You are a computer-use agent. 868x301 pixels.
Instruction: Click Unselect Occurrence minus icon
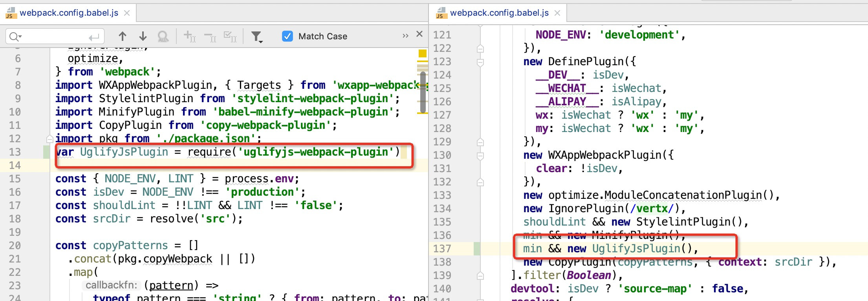tap(210, 37)
